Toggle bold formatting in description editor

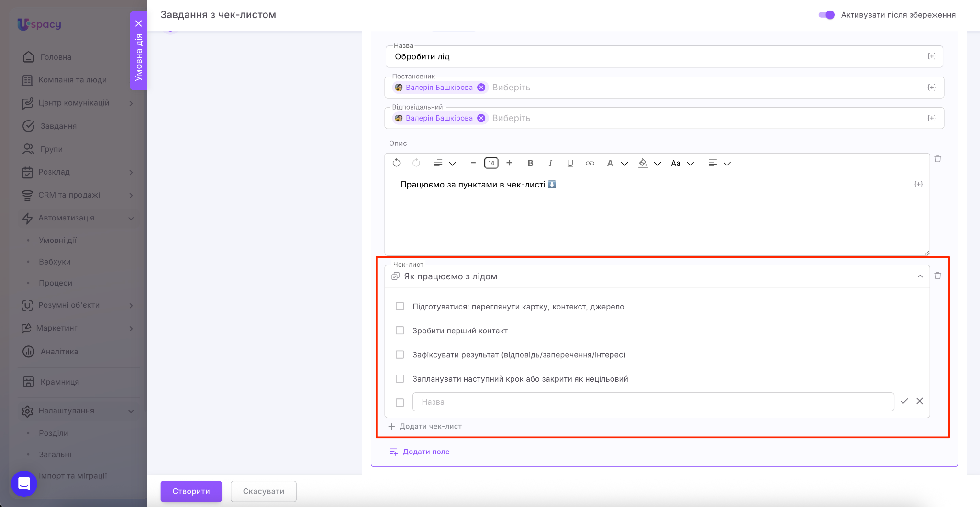click(530, 163)
